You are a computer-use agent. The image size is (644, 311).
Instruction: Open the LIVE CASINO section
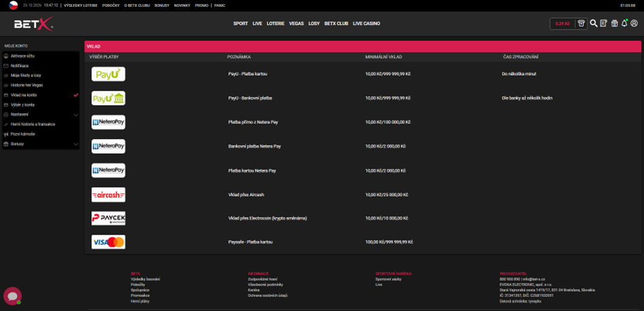click(x=367, y=23)
